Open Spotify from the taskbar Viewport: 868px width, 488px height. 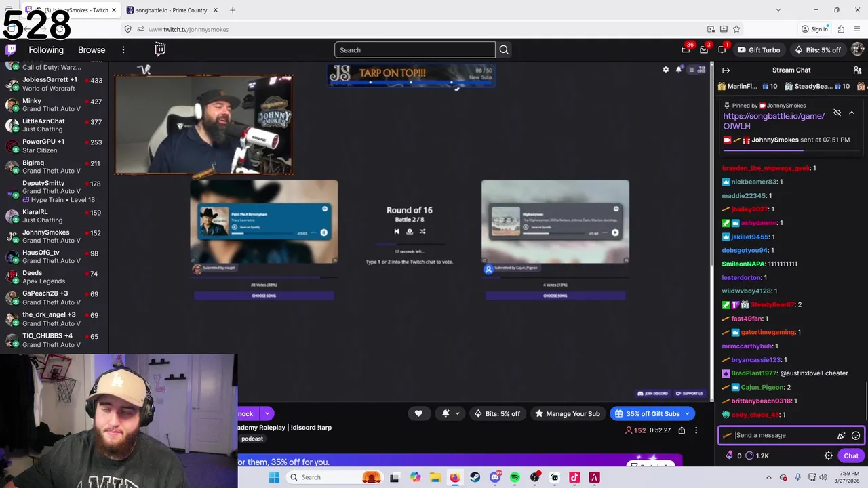pyautogui.click(x=515, y=477)
